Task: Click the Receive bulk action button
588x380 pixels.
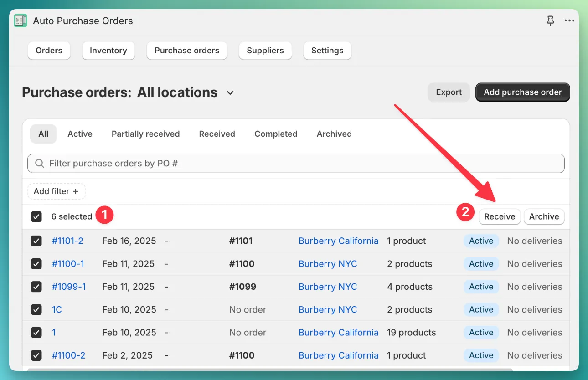Action: [x=500, y=217]
